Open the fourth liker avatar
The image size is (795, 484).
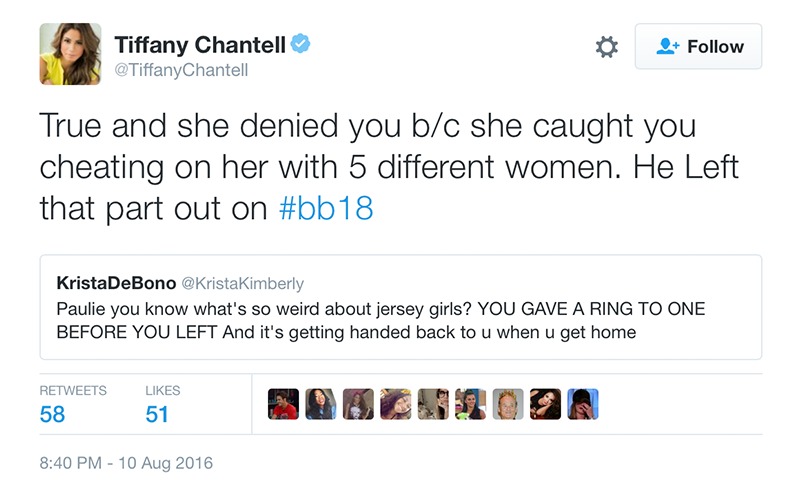point(396,404)
